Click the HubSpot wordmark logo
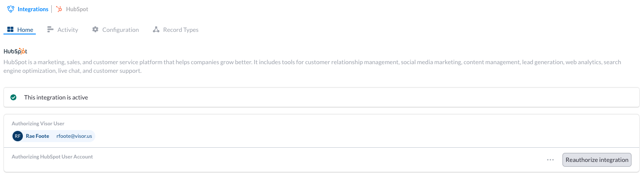This screenshot has height=177, width=644. point(16,51)
